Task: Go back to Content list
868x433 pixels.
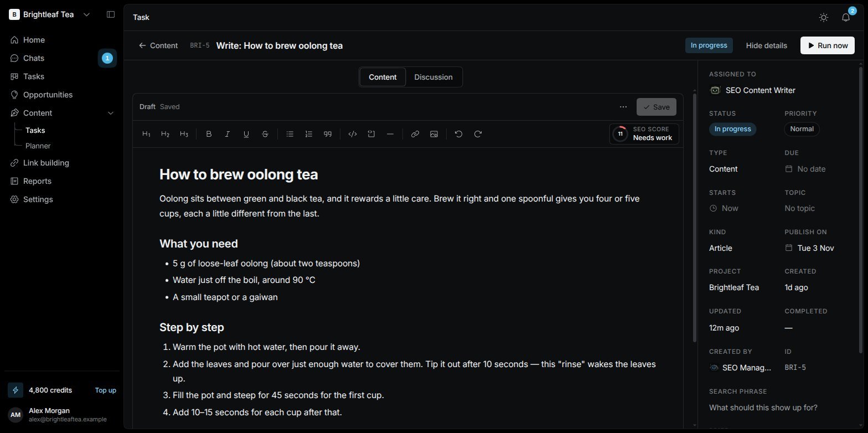Action: click(158, 45)
